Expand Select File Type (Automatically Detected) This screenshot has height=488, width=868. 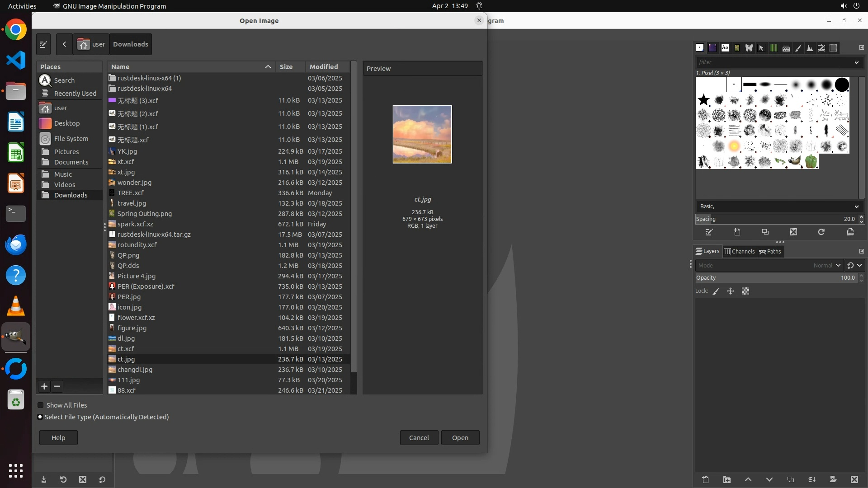pos(40,417)
